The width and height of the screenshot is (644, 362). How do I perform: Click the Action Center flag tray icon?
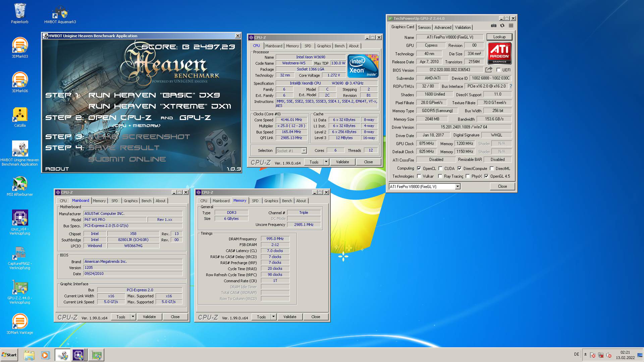click(x=593, y=355)
